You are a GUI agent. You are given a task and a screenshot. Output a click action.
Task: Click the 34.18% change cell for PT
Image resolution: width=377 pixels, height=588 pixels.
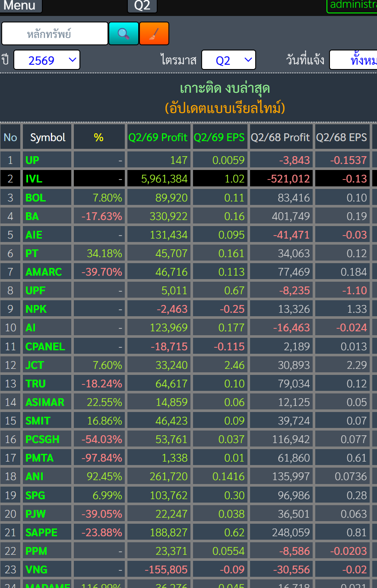pos(99,253)
